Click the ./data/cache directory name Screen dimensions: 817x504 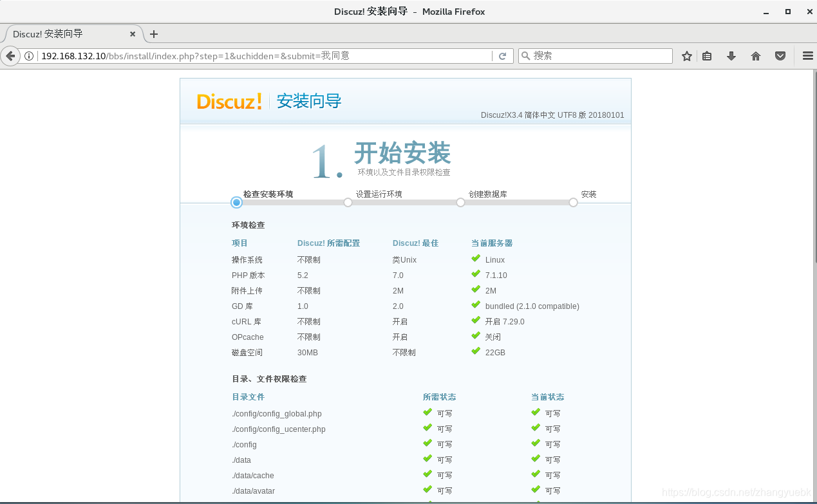(x=253, y=476)
